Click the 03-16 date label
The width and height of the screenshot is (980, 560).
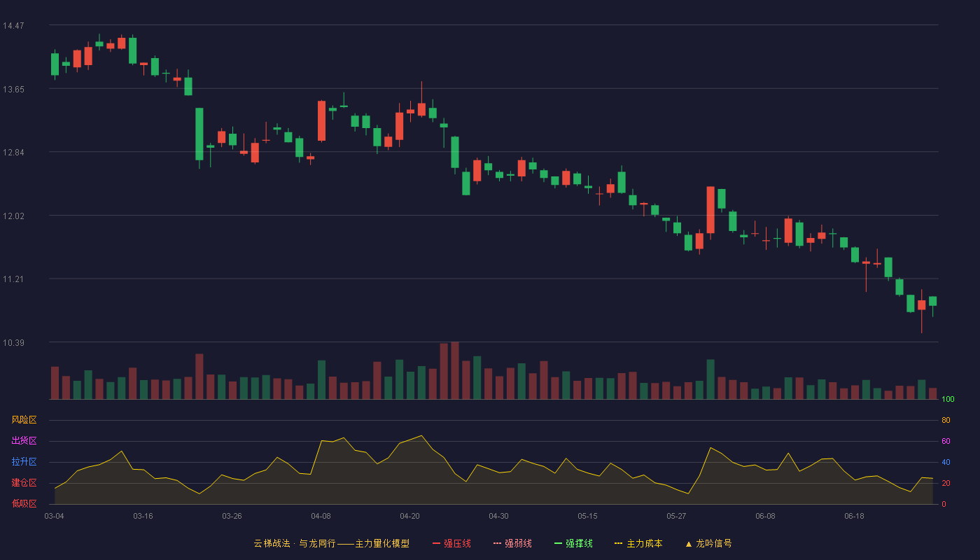tap(143, 516)
